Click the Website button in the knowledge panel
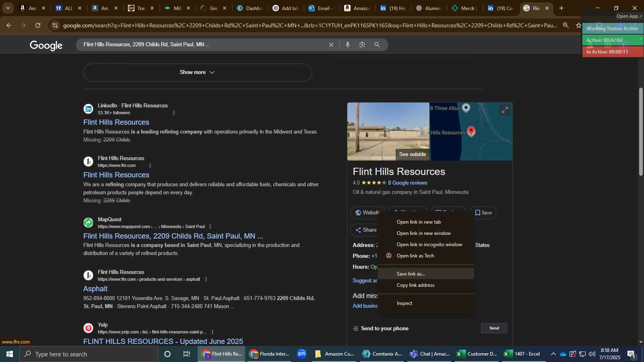The height and width of the screenshot is (362, 644). (367, 213)
